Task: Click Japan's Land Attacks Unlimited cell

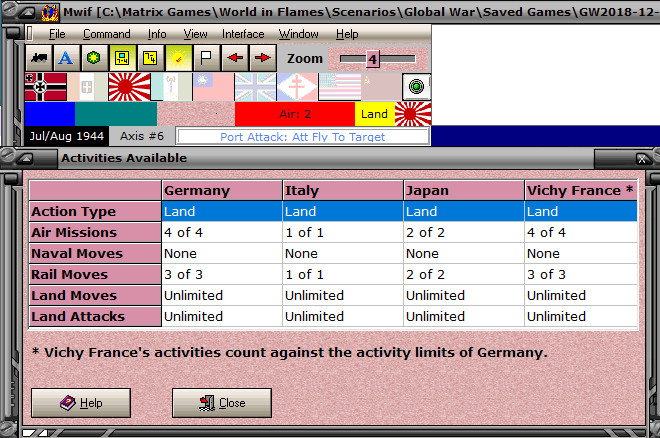Action: click(x=464, y=316)
